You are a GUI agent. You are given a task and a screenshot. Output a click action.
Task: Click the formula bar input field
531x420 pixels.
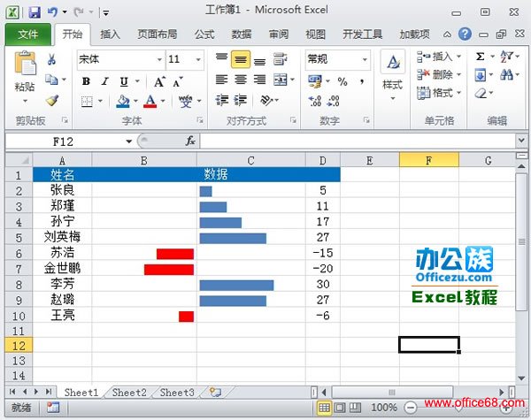358,141
